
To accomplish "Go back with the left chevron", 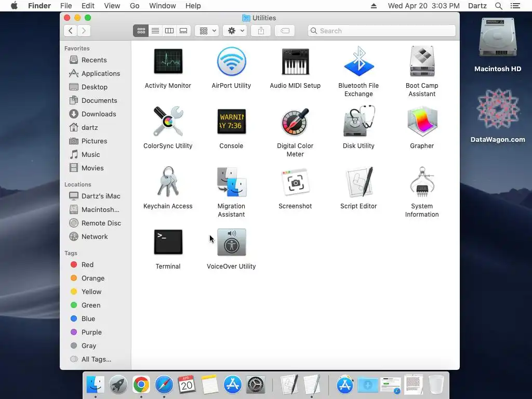I will (70, 31).
